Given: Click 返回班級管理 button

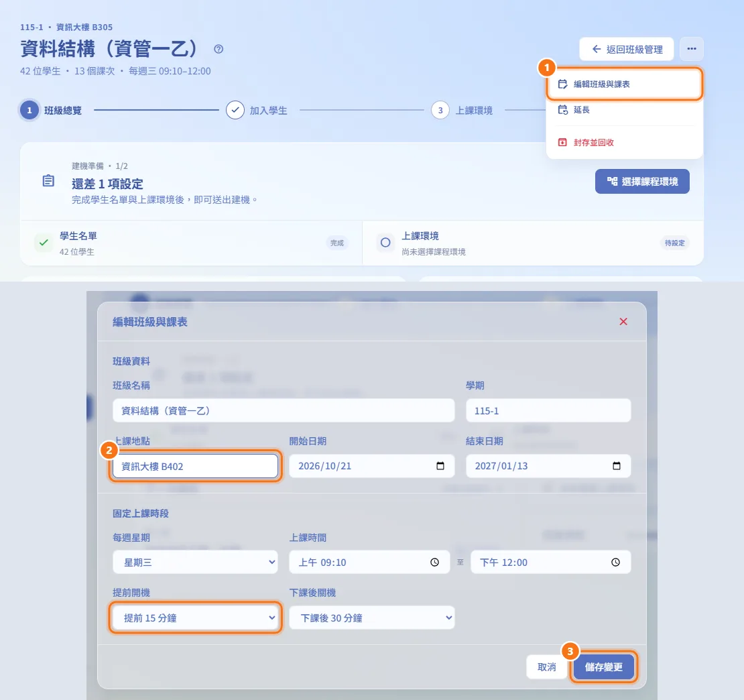Looking at the screenshot, I should pos(626,50).
